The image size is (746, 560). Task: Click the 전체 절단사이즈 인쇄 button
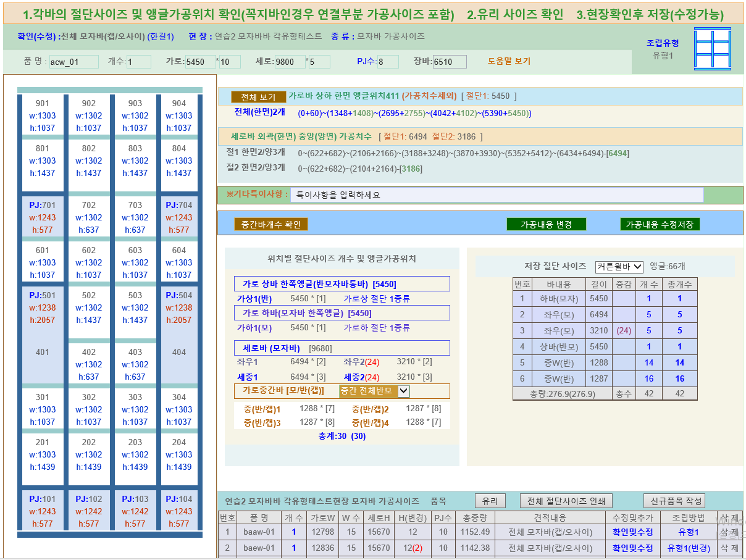[x=566, y=501]
